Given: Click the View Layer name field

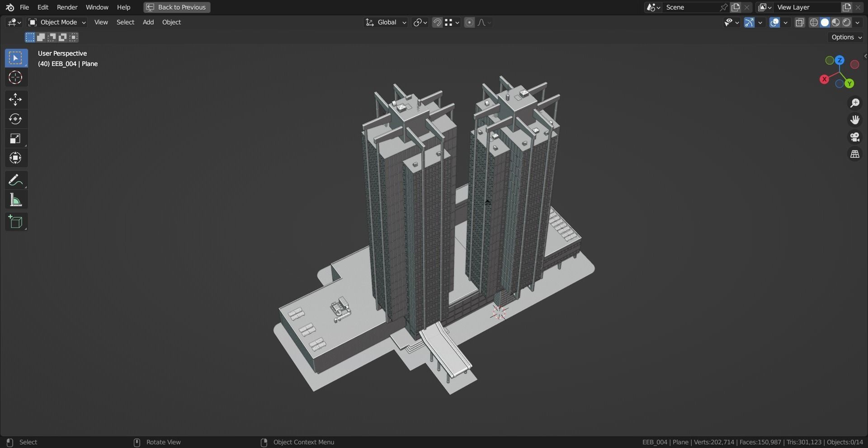Looking at the screenshot, I should [x=807, y=7].
